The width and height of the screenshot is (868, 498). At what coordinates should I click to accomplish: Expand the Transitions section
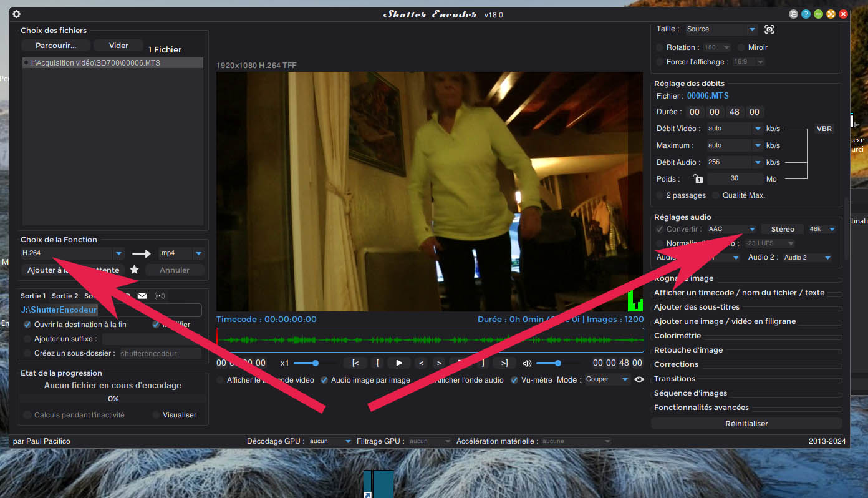(x=674, y=379)
